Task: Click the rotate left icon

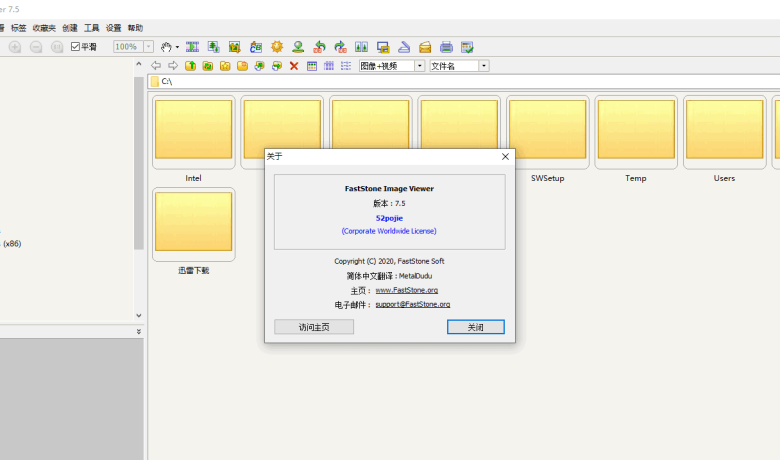Action: click(319, 47)
